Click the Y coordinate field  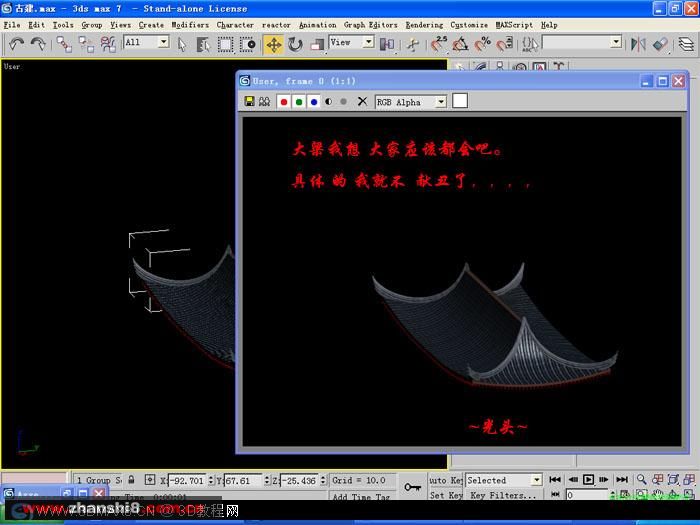coord(243,480)
